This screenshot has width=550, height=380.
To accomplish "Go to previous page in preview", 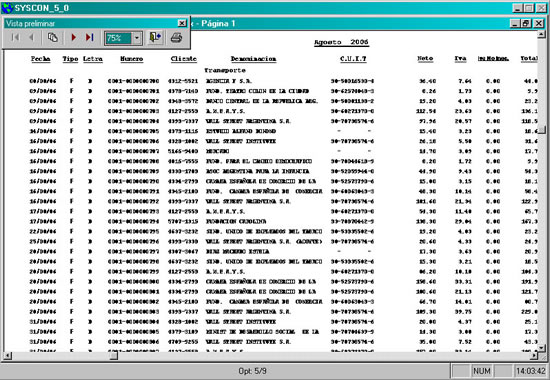I will (x=31, y=37).
